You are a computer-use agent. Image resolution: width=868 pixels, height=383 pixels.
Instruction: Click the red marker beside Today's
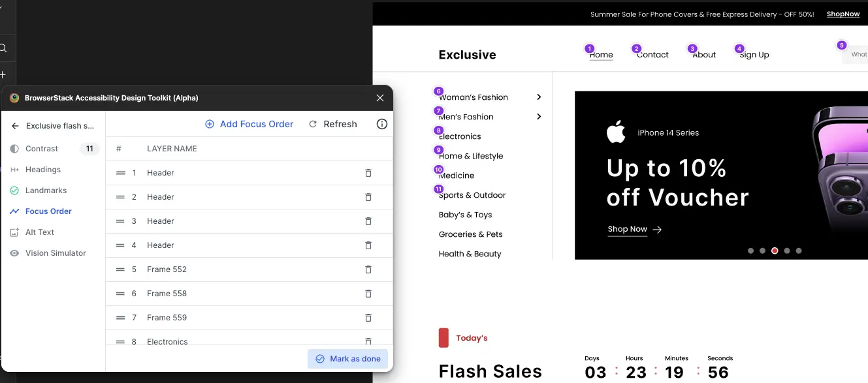(x=443, y=338)
